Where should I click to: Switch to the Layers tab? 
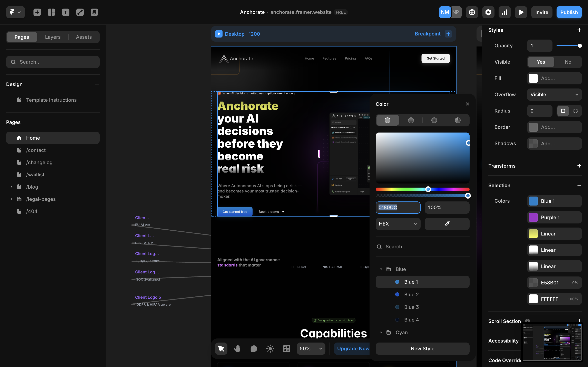(x=53, y=37)
